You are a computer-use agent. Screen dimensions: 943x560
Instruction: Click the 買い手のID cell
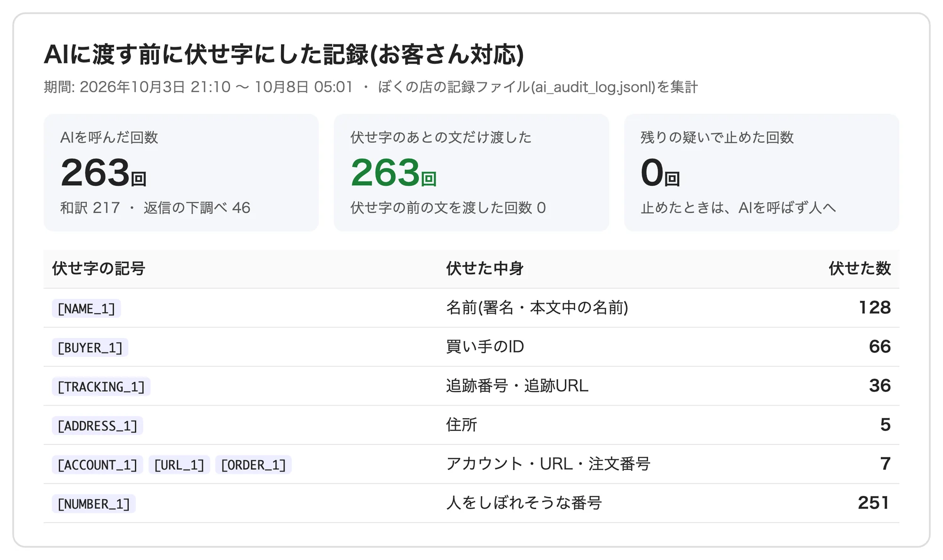point(485,347)
